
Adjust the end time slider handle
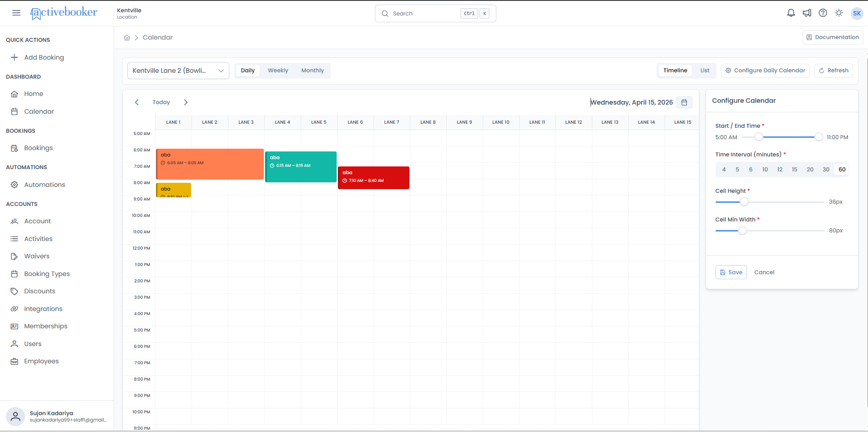[x=818, y=137]
